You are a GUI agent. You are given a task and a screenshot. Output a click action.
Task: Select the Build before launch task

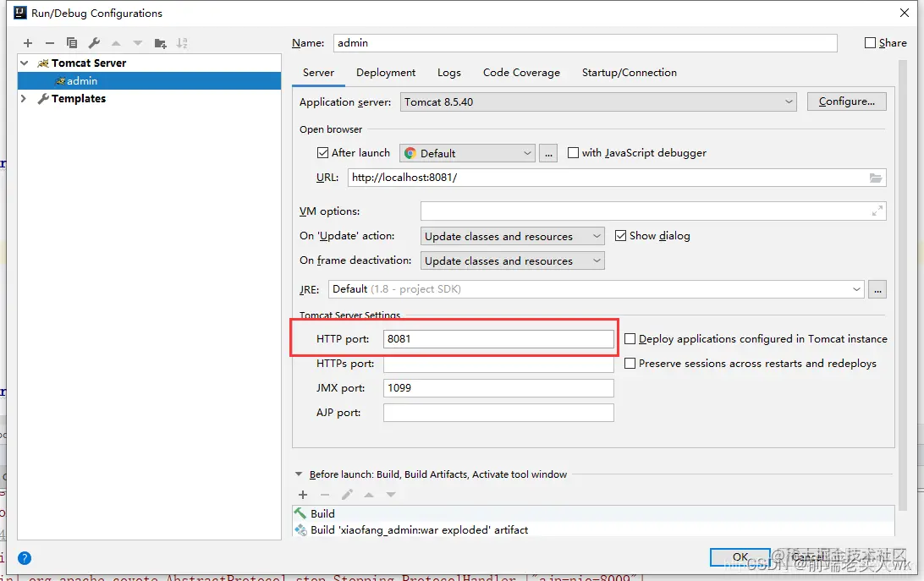point(593,514)
